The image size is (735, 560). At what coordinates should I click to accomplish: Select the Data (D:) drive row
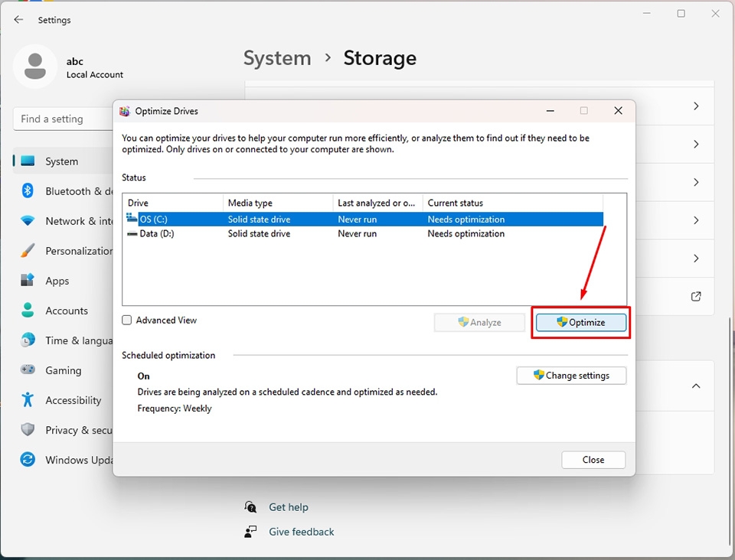pos(364,233)
